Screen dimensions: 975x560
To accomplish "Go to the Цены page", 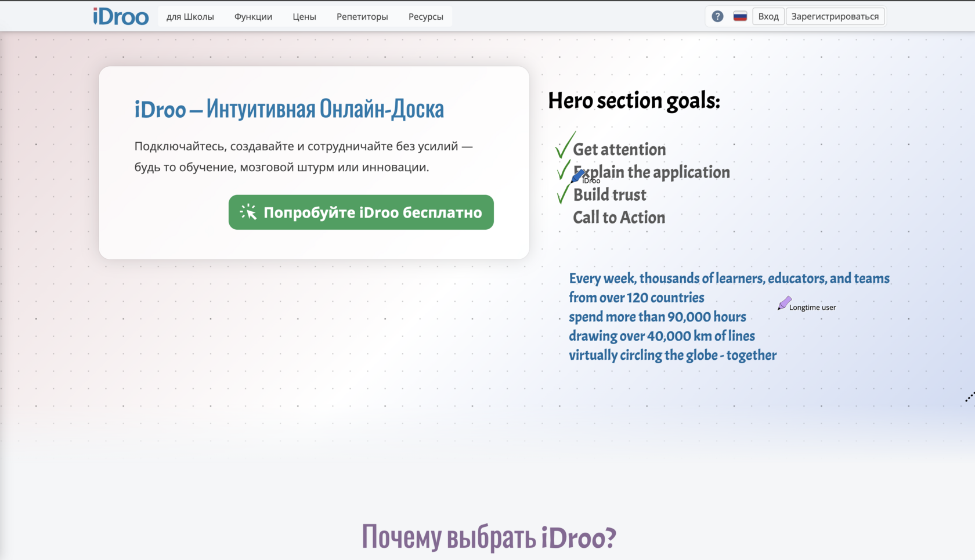I will [x=304, y=17].
